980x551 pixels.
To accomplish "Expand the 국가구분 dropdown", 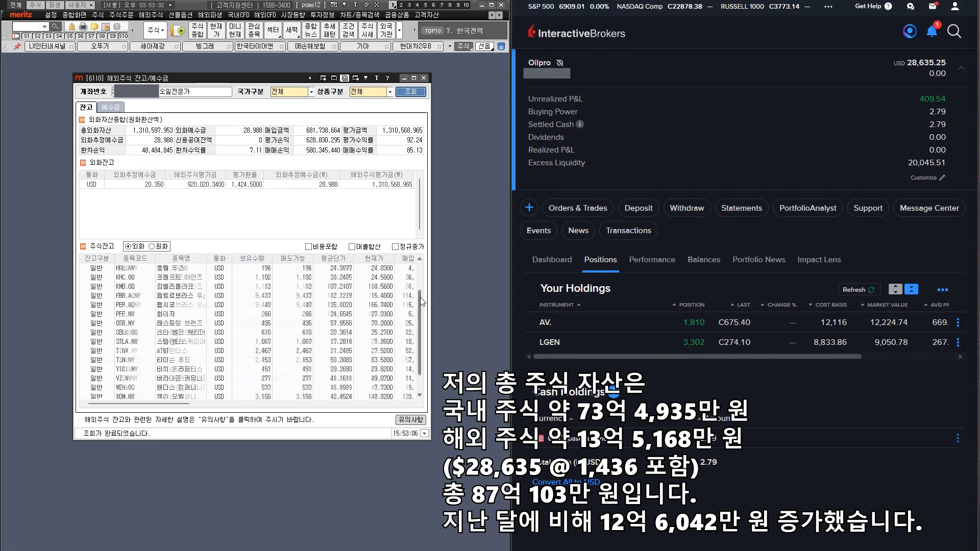I will (x=311, y=92).
